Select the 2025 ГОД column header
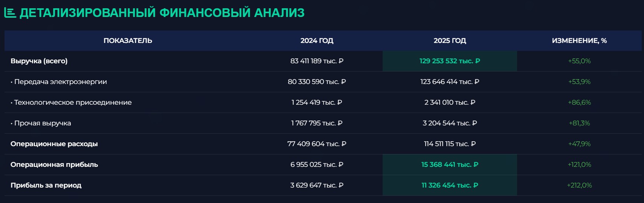 450,41
